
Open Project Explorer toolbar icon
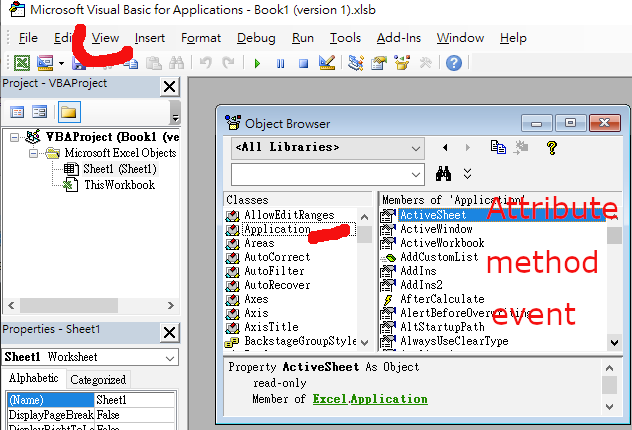pyautogui.click(x=356, y=63)
